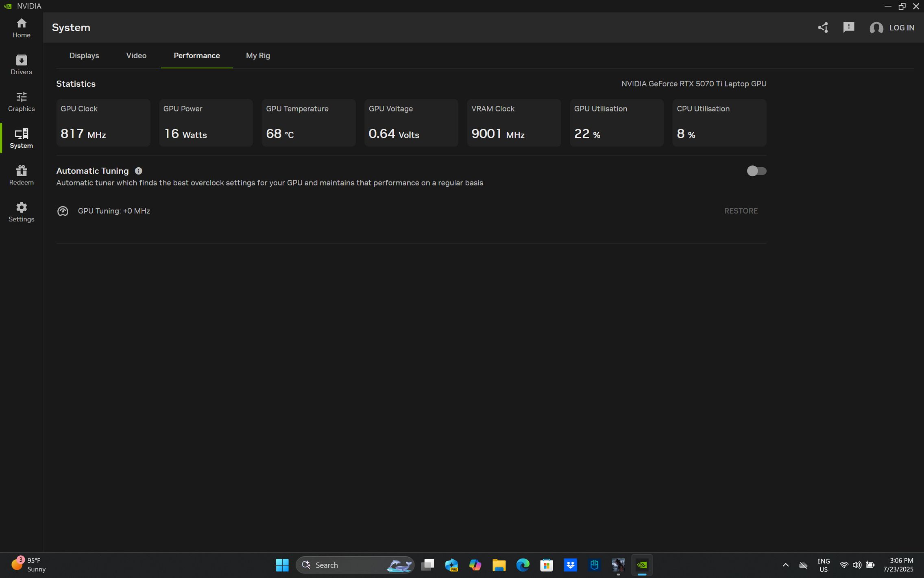The width and height of the screenshot is (924, 578).
Task: Open the volume control in system tray
Action: (857, 565)
